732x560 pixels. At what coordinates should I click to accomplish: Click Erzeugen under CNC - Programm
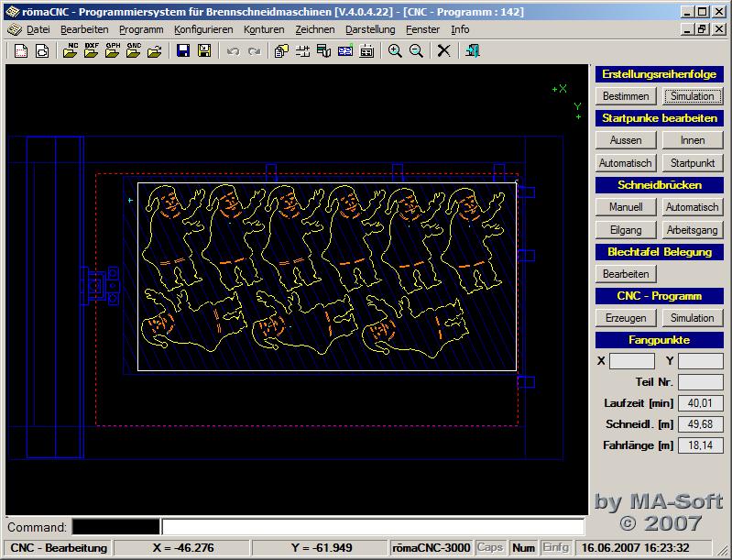pyautogui.click(x=626, y=318)
